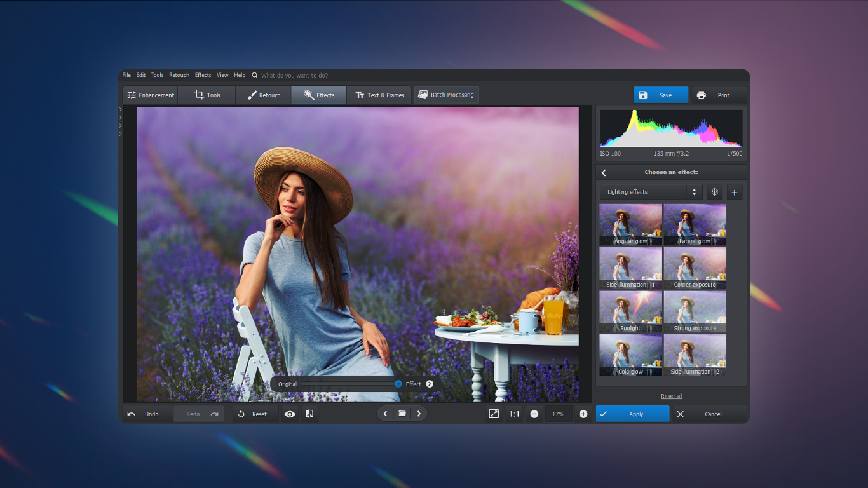Toggle the before/after split view
The image size is (868, 488).
pyautogui.click(x=309, y=414)
